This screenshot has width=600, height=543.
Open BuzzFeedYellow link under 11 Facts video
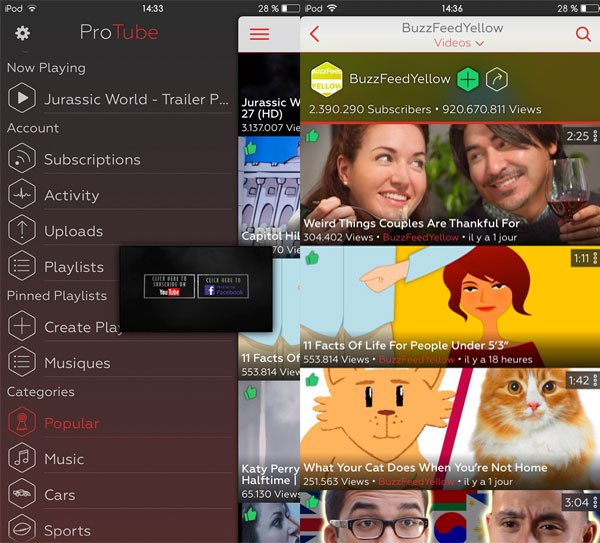point(416,359)
